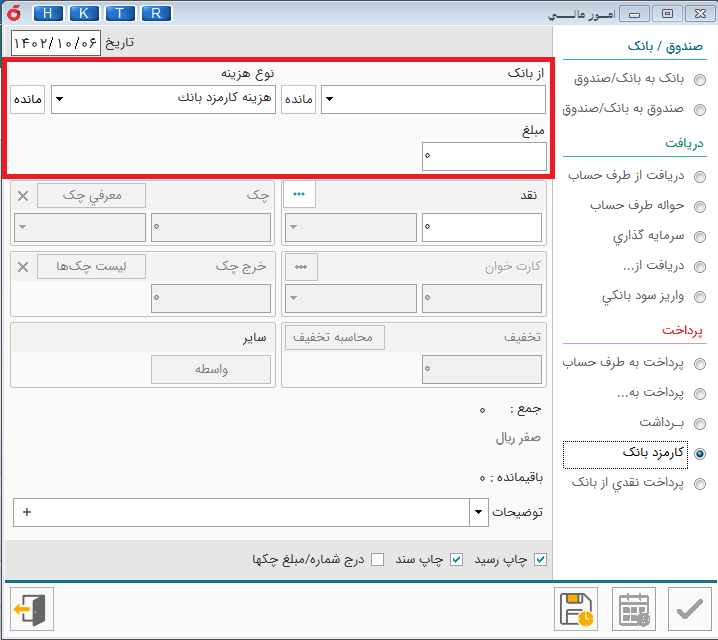The height and width of the screenshot is (640, 718).
Task: Open the calendar settings icon
Action: tap(634, 608)
